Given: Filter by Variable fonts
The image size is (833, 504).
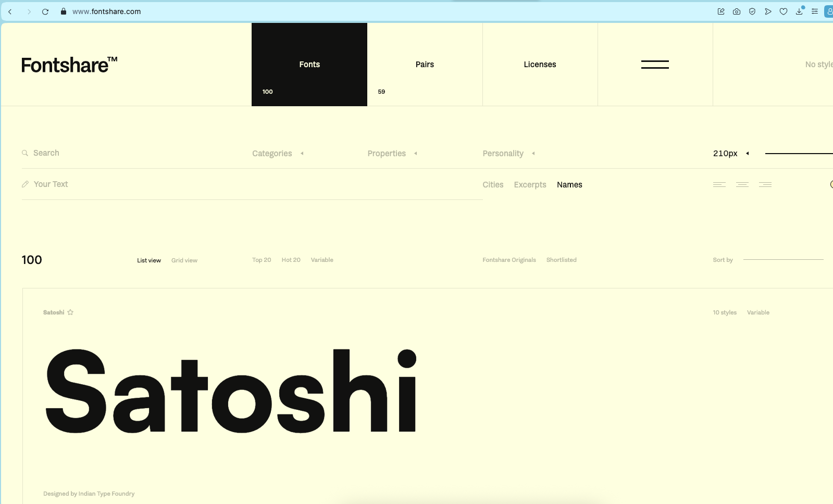Looking at the screenshot, I should coord(322,260).
